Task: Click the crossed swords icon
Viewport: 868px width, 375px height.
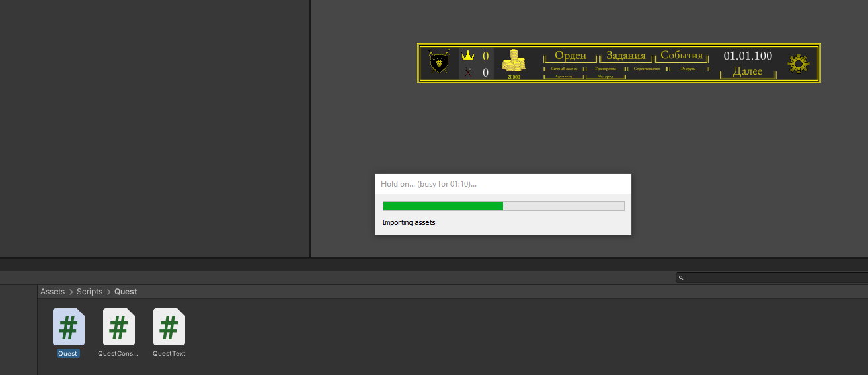Action: (468, 72)
